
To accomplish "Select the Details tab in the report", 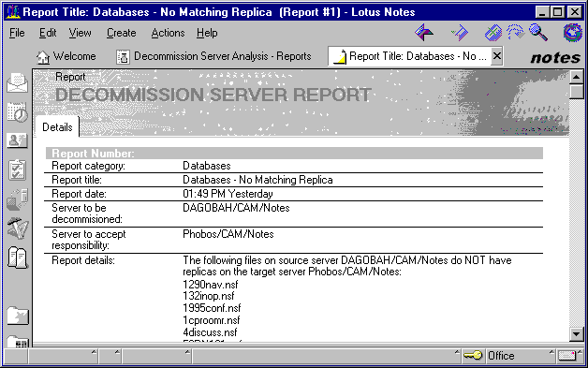I will (57, 127).
